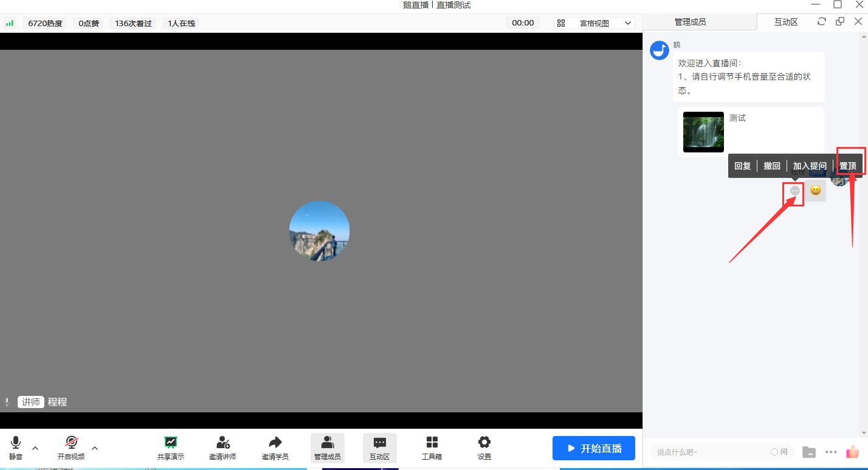Open 共享演示 screen sharing
The image size is (868, 470).
pos(171,448)
